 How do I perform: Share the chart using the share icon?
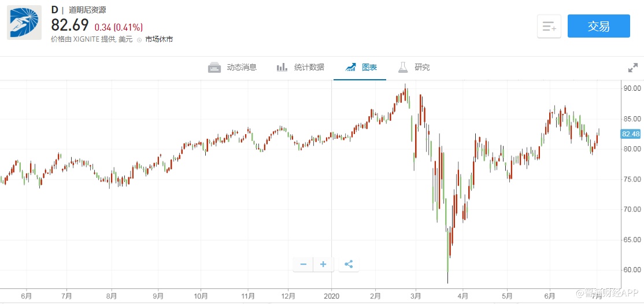(x=349, y=265)
